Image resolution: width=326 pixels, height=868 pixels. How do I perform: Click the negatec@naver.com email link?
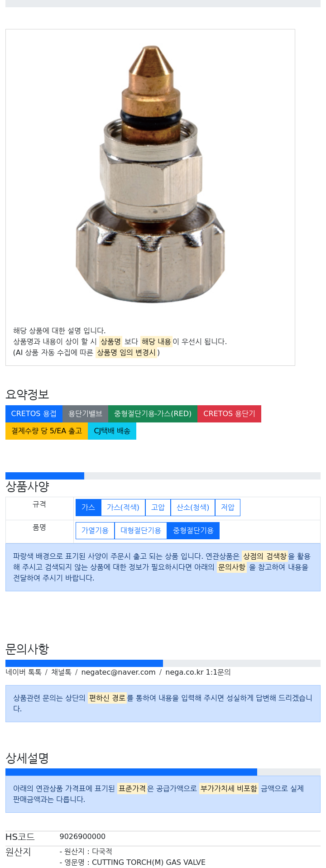118,672
